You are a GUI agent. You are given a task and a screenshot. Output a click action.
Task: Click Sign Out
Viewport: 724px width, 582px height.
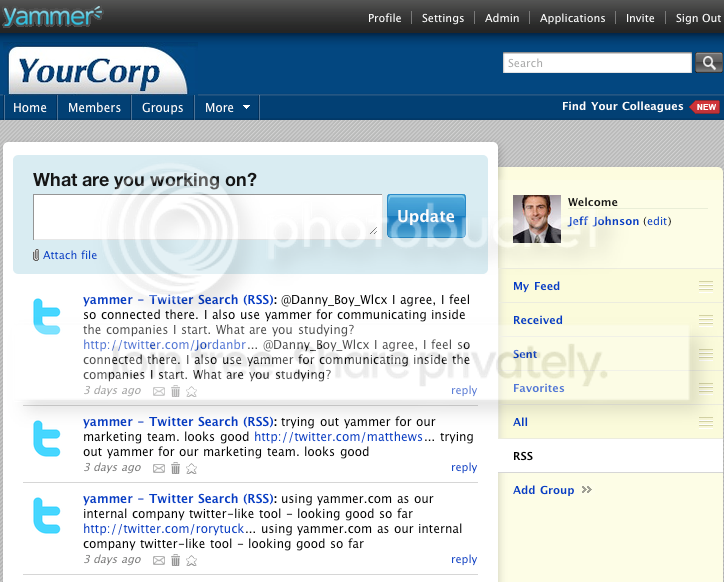[x=698, y=18]
